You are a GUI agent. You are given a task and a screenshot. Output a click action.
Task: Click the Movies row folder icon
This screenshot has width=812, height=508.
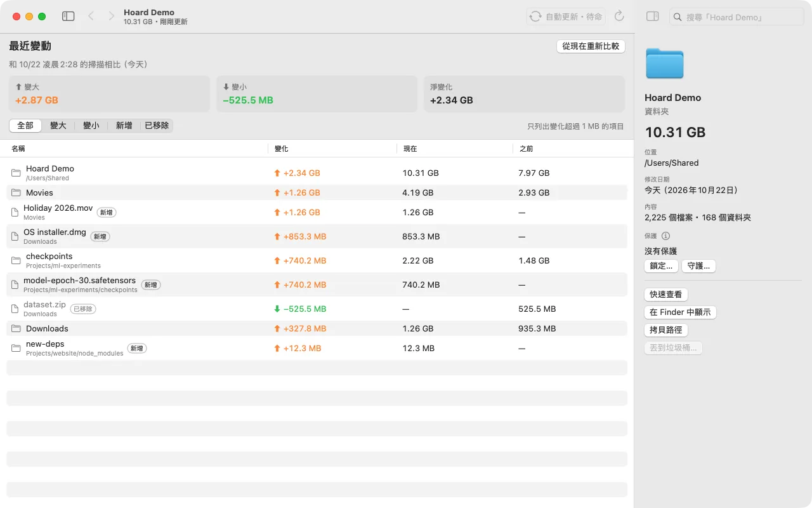[x=16, y=192]
